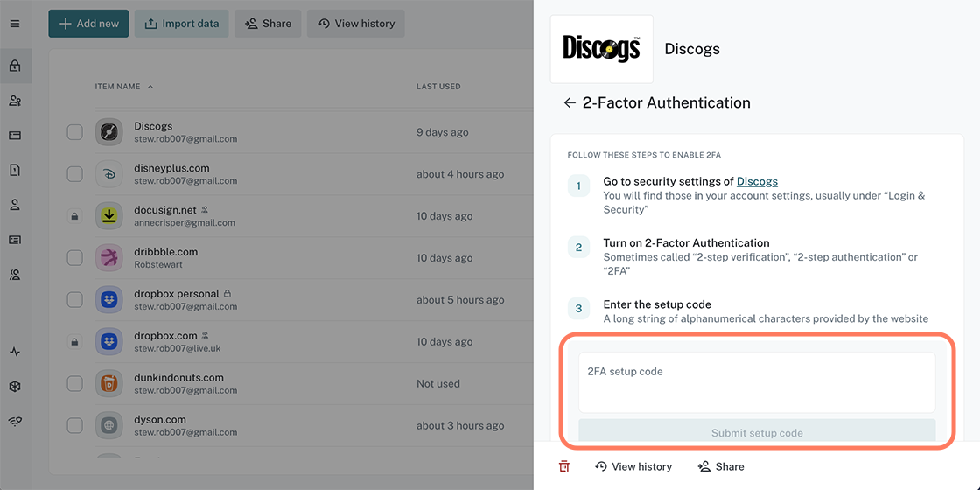Open the dropbox.com item name
Viewport: 980px width, 490px height.
click(x=165, y=336)
